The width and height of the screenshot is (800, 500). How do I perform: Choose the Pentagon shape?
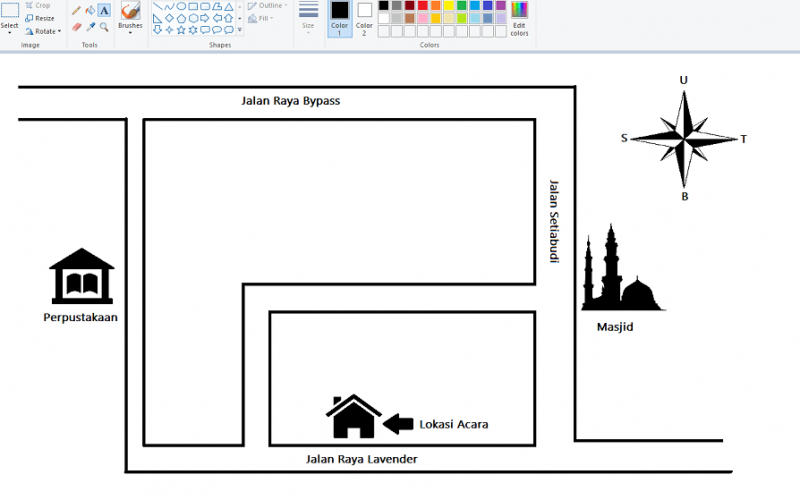pyautogui.click(x=181, y=18)
